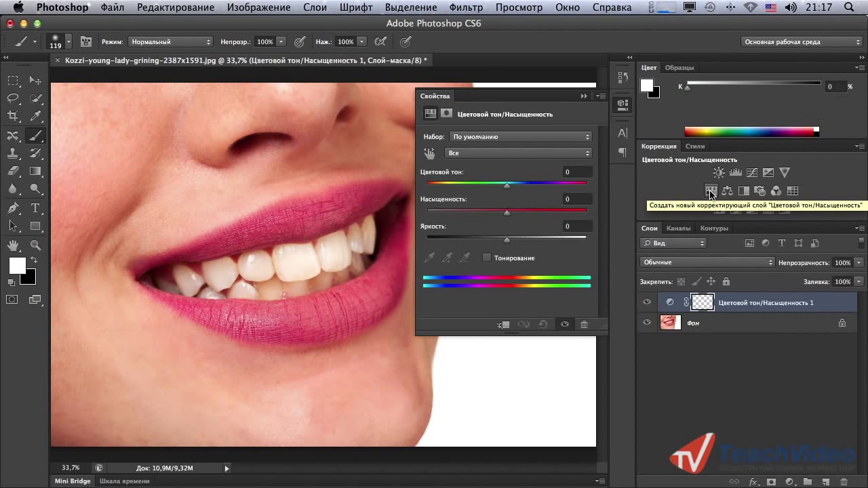Select the Patch healing tool

[x=13, y=136]
